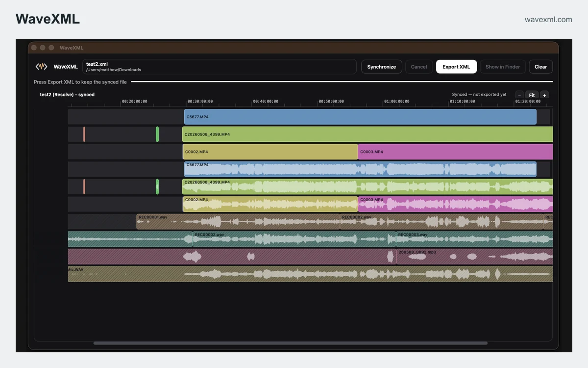Select the magenta C0003.MP4 video clip

[456, 152]
